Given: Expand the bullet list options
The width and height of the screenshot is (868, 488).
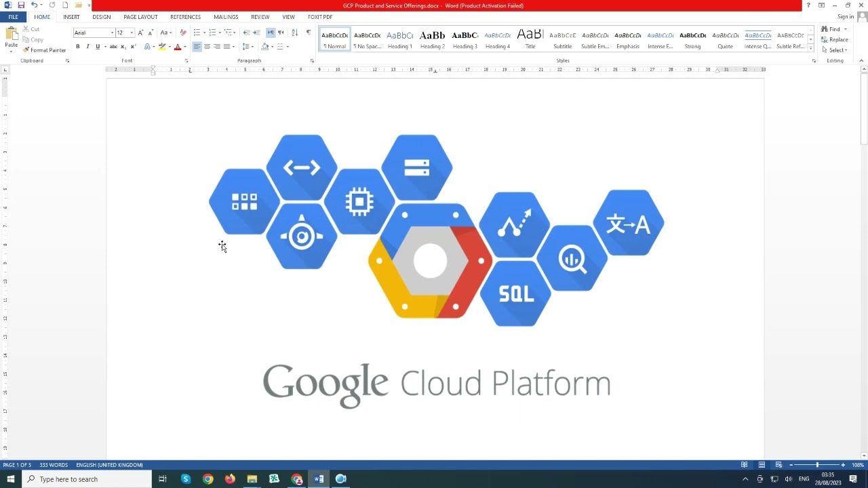Looking at the screenshot, I should click(205, 33).
